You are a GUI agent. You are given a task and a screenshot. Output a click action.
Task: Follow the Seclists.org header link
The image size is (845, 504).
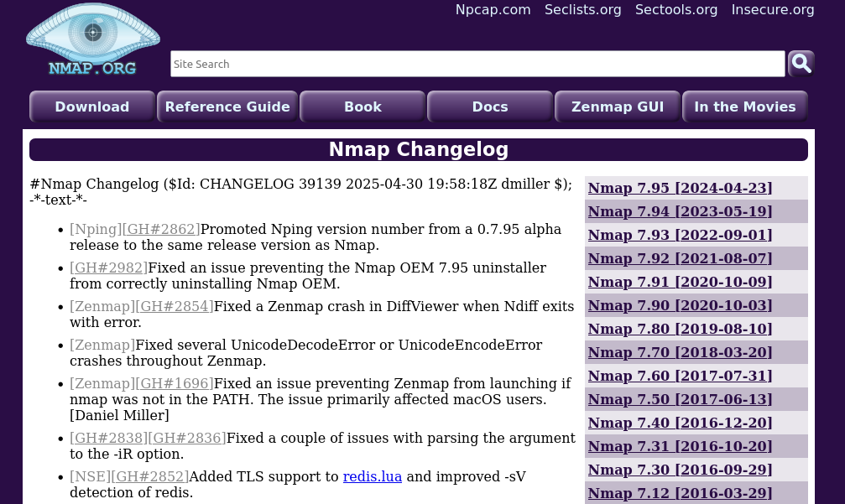tap(582, 10)
